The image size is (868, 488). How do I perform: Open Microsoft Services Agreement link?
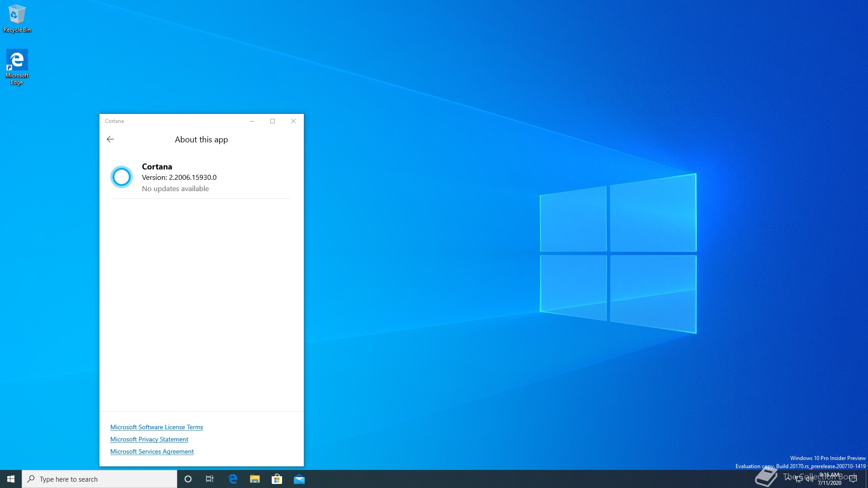coord(152,451)
